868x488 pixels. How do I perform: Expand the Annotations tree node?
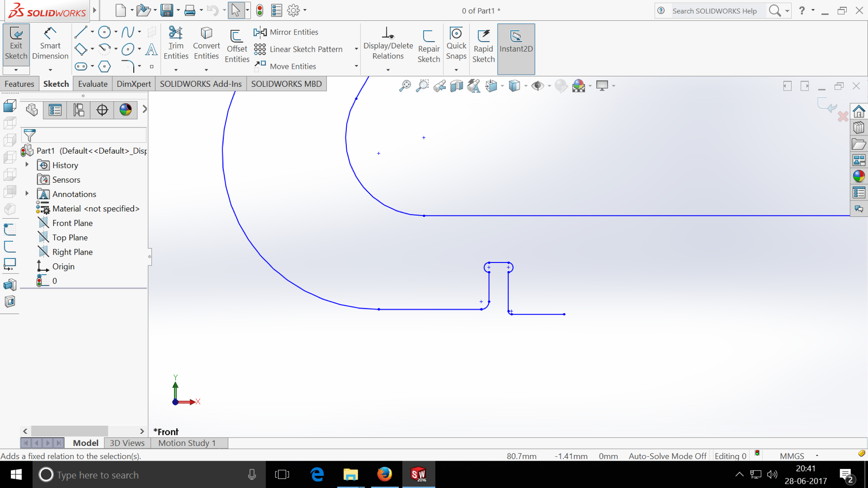[27, 193]
